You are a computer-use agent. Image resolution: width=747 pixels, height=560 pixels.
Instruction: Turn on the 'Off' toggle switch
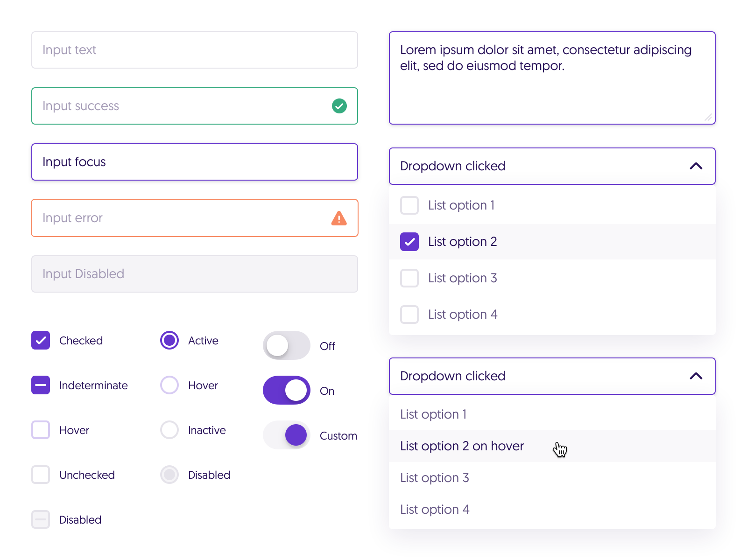[x=286, y=345]
